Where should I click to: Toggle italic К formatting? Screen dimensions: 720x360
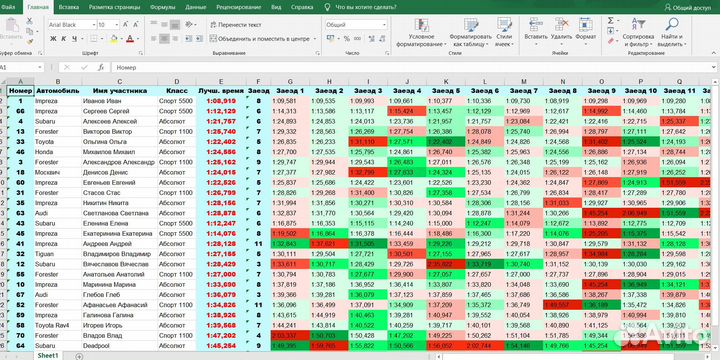click(63, 39)
